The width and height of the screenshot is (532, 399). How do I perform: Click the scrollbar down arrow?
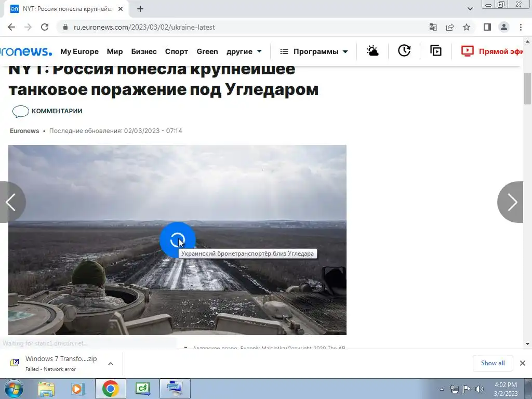click(527, 344)
